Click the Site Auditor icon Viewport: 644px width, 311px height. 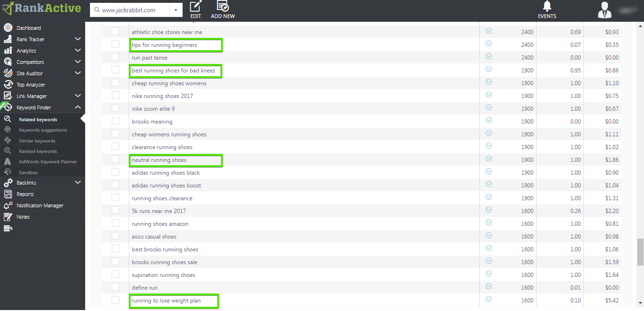8,73
